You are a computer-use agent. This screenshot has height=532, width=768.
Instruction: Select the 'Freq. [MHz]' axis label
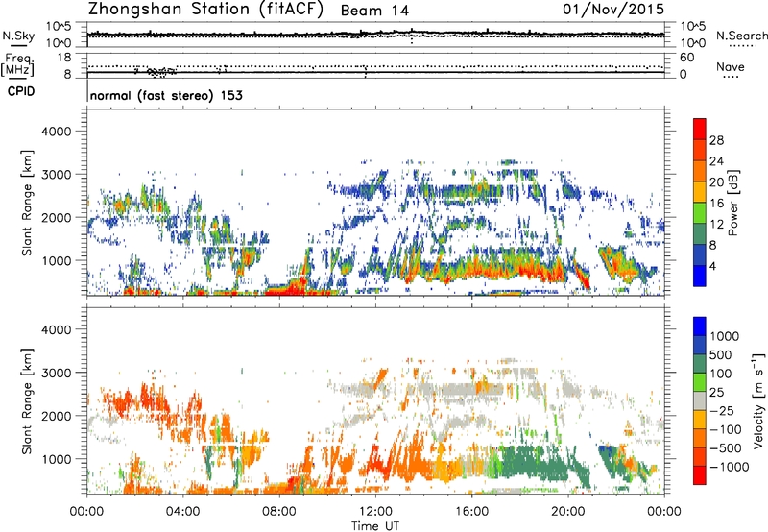pos(17,65)
